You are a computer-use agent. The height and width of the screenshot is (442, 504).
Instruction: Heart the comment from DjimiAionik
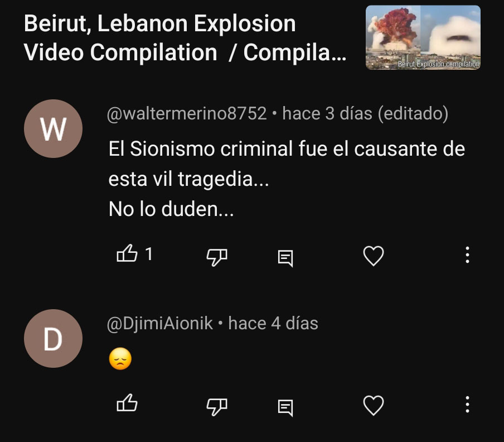pos(374,405)
